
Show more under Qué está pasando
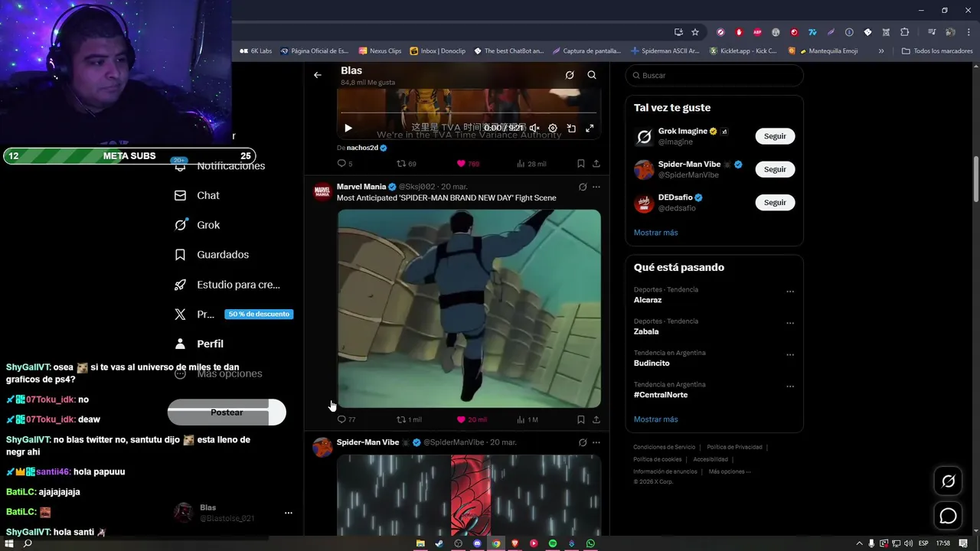point(655,419)
